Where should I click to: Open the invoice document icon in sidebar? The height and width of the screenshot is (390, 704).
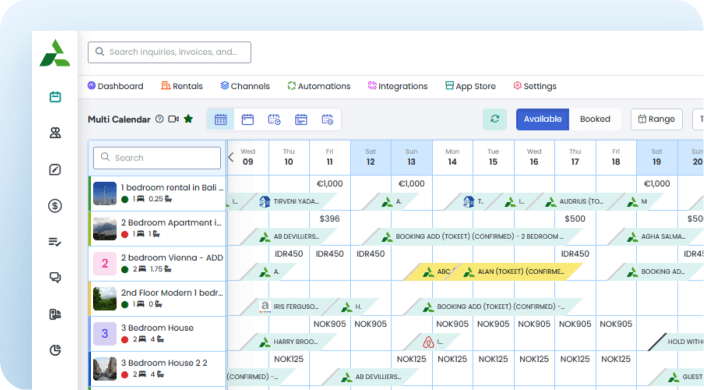pos(55,314)
